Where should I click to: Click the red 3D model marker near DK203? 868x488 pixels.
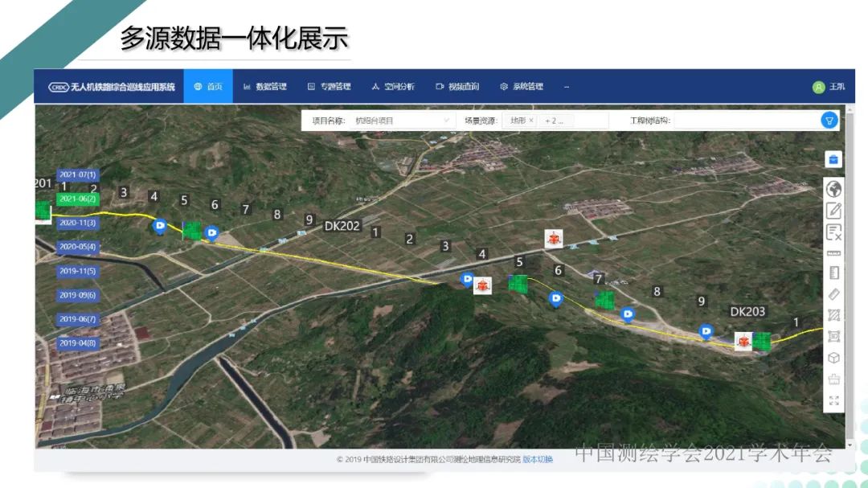[743, 342]
